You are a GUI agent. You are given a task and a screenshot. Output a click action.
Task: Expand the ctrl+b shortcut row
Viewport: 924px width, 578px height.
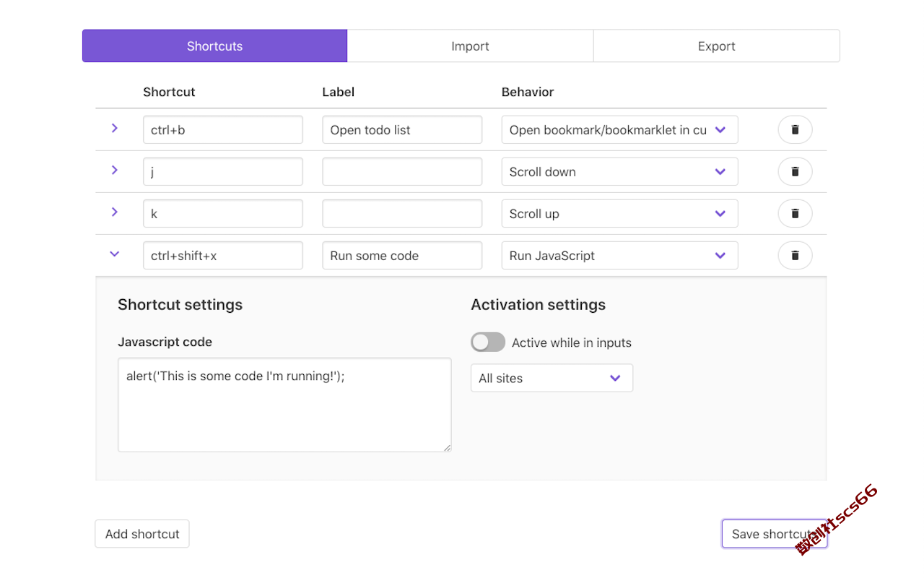click(x=114, y=128)
